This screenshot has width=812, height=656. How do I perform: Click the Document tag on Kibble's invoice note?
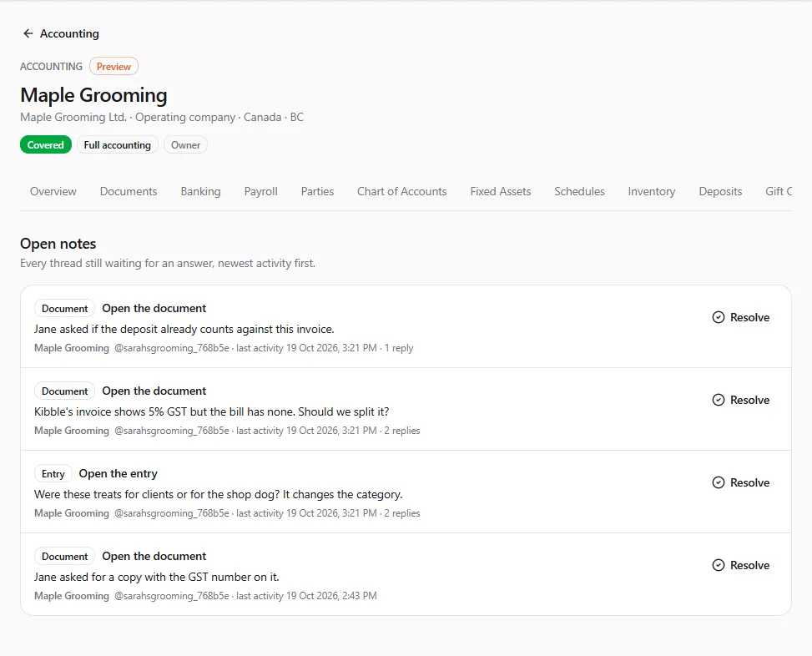point(65,391)
